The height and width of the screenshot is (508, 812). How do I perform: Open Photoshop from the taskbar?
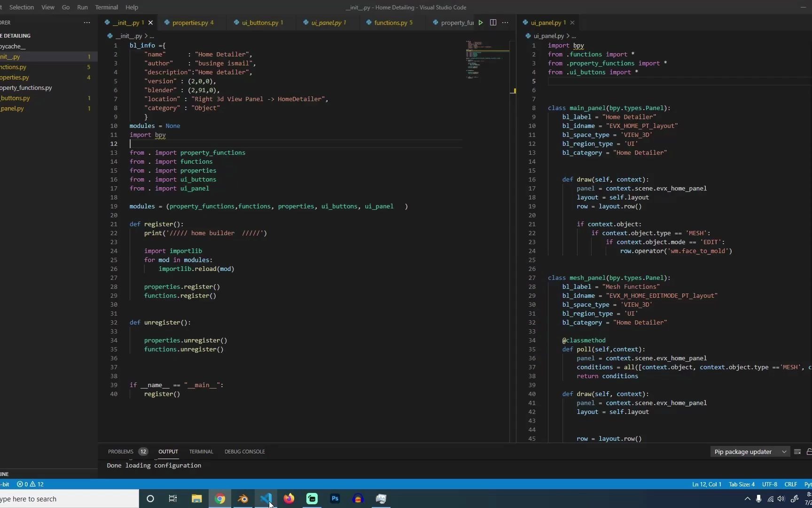click(335, 499)
